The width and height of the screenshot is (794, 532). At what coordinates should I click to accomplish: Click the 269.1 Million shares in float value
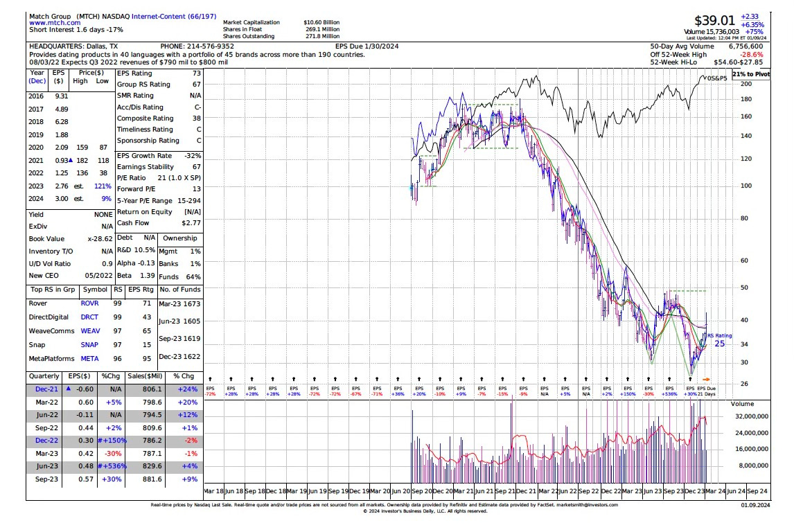pos(323,29)
